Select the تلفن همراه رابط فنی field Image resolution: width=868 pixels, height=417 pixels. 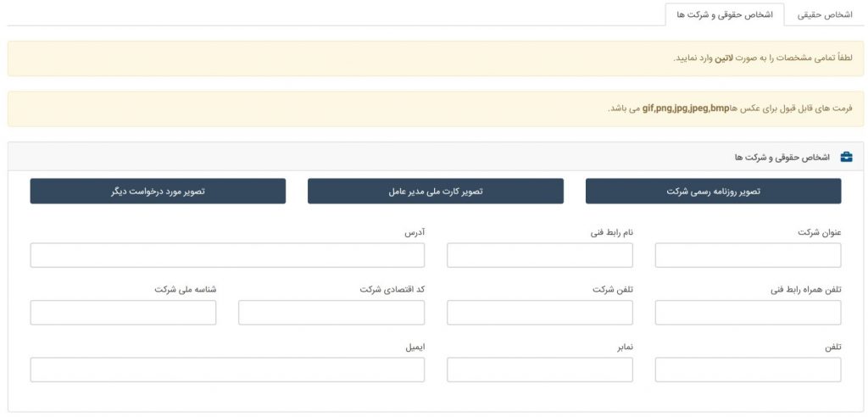(748, 313)
